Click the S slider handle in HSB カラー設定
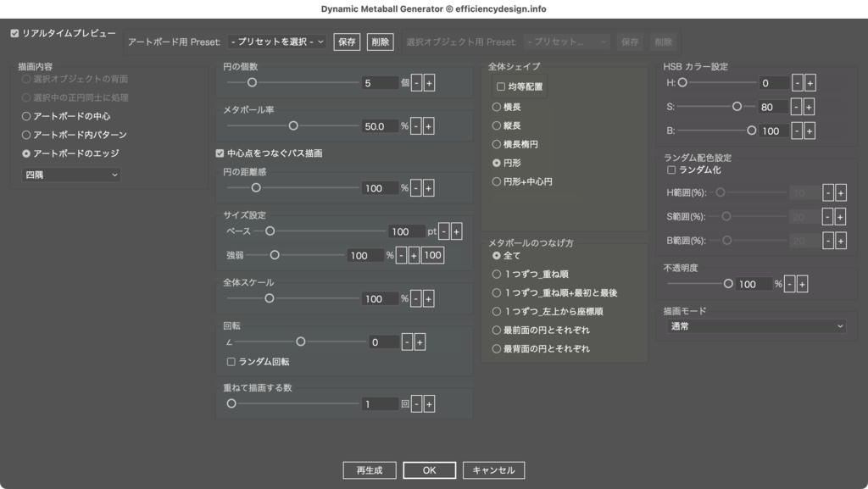The height and width of the screenshot is (489, 868). pyautogui.click(x=739, y=107)
